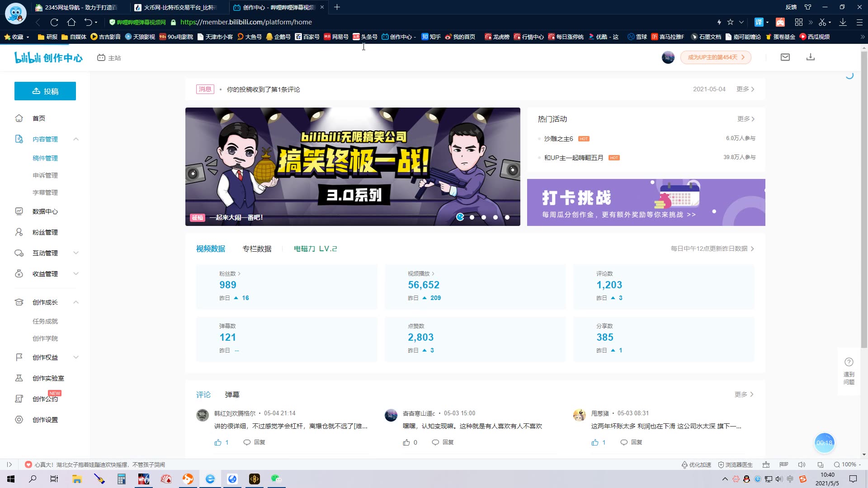Open 创作设置 settings icon
The height and width of the screenshot is (488, 868).
click(19, 420)
